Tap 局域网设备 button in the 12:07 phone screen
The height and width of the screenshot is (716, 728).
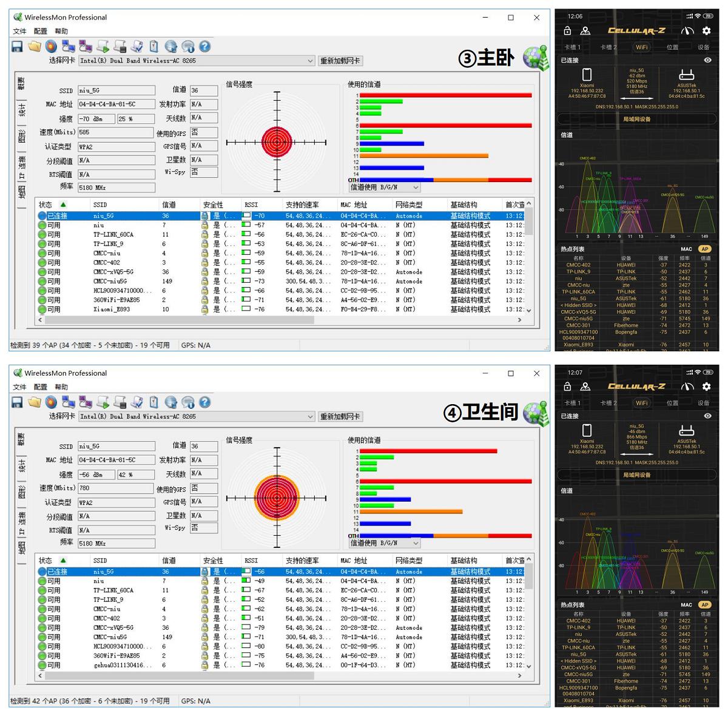pos(636,475)
